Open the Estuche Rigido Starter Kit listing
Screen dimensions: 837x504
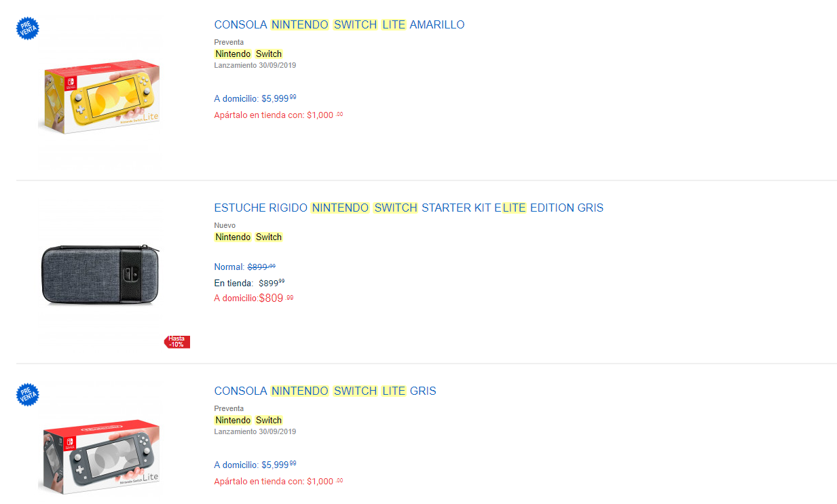pos(409,208)
